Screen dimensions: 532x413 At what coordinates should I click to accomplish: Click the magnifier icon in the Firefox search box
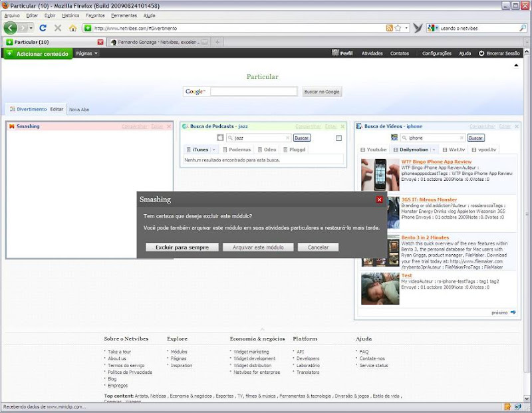coord(523,28)
